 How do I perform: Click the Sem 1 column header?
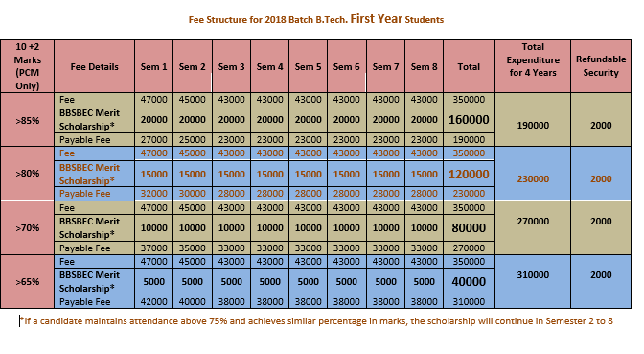coord(153,66)
